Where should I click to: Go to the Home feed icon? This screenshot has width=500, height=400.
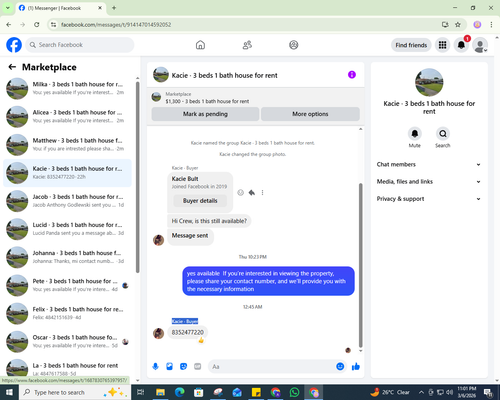(x=200, y=45)
